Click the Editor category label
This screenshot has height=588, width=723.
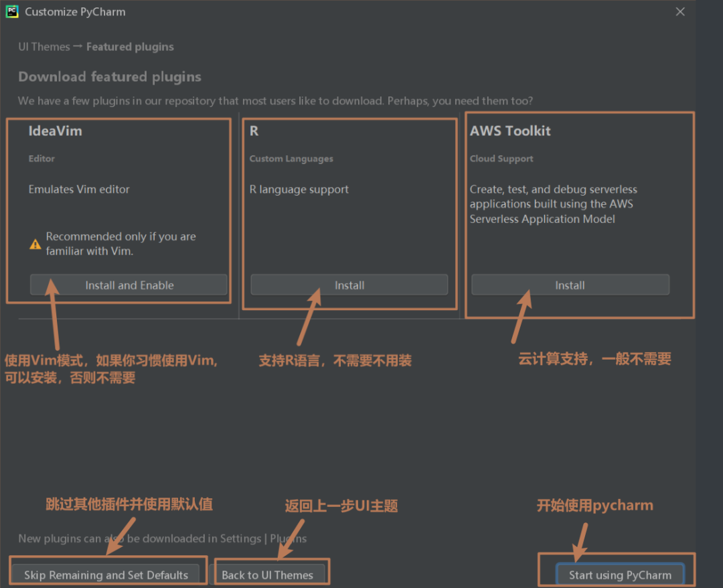point(42,159)
